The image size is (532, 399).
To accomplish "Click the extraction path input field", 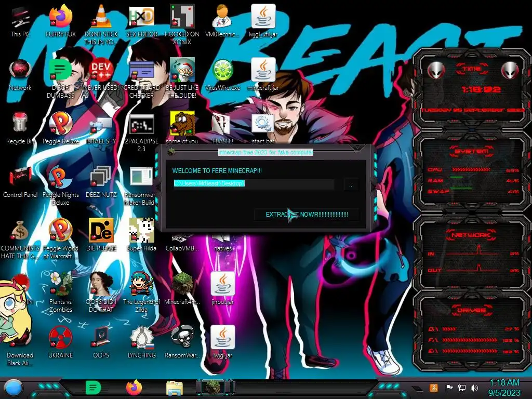I will click(254, 183).
